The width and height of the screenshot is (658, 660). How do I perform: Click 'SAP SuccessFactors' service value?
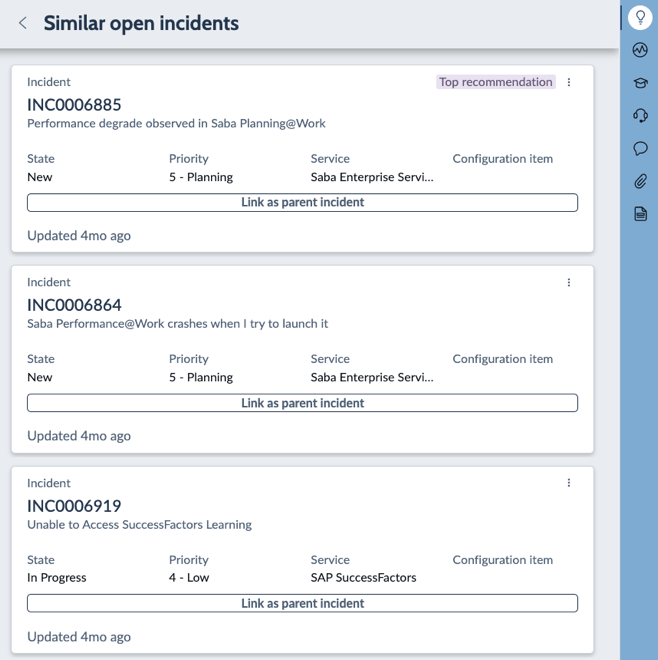363,578
